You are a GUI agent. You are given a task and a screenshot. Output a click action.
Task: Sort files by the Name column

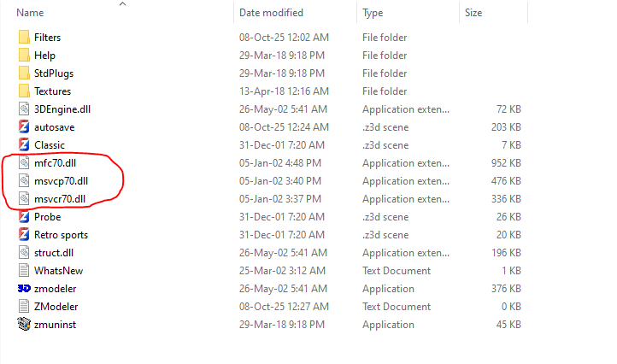click(x=30, y=13)
